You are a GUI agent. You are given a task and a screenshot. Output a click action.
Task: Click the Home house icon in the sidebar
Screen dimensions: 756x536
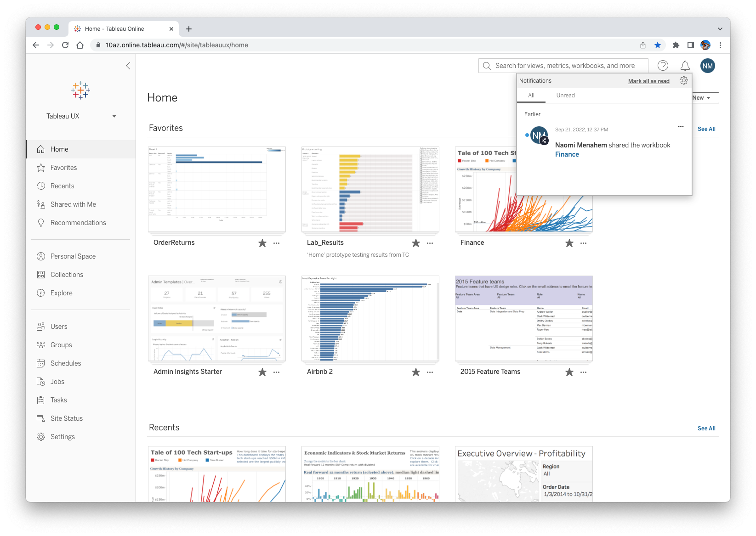coord(41,149)
